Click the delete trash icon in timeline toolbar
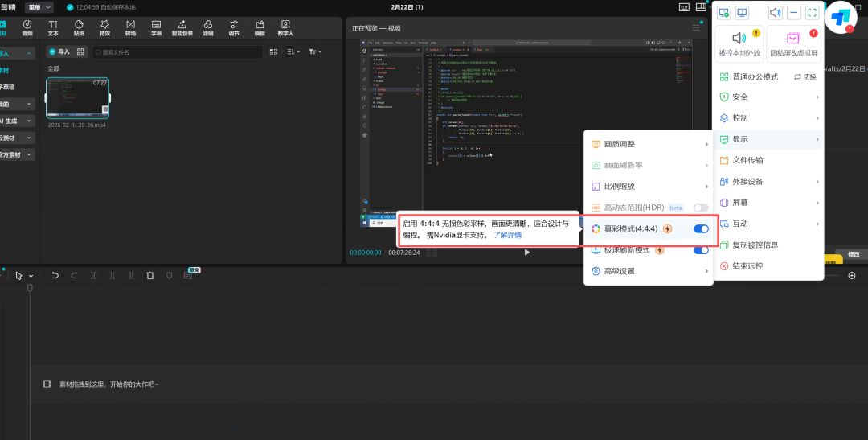This screenshot has height=440, width=868. [150, 275]
